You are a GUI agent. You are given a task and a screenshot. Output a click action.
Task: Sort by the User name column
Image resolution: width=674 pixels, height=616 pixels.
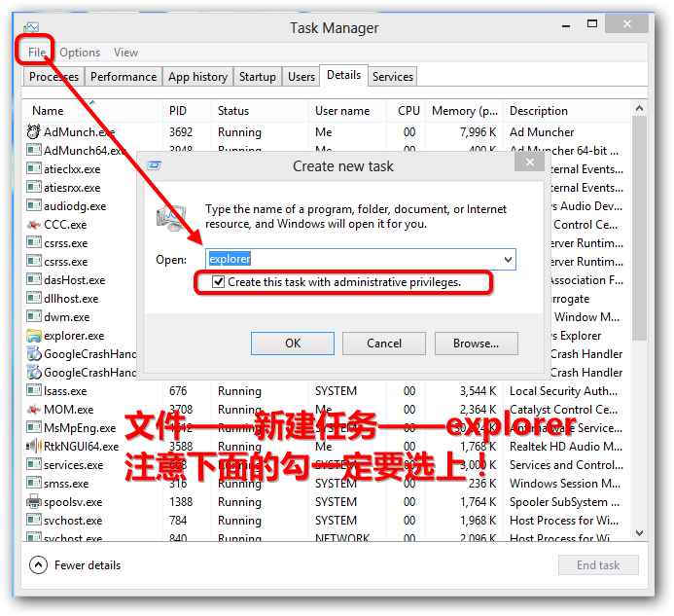[x=347, y=111]
